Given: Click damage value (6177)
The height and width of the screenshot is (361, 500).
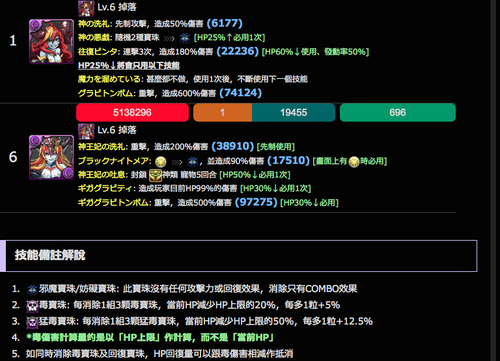Looking at the screenshot, I should [224, 23].
